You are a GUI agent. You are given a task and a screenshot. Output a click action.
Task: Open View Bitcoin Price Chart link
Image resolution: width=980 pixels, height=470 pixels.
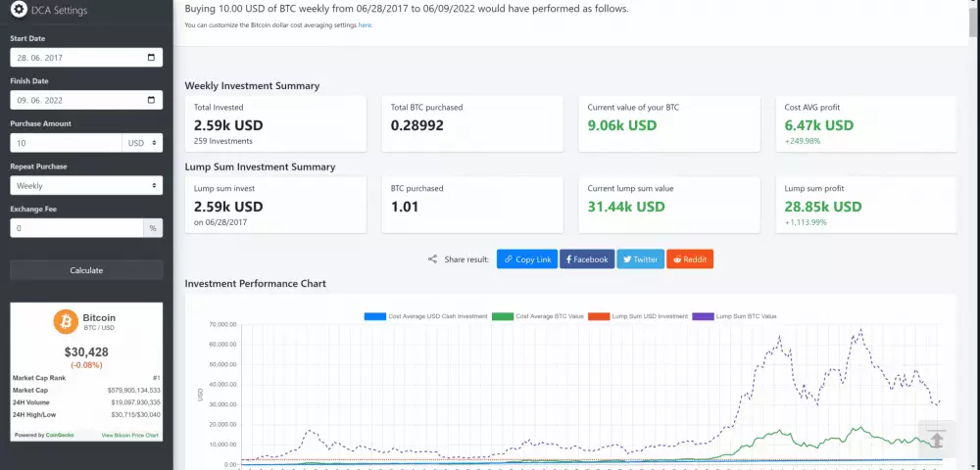point(130,434)
